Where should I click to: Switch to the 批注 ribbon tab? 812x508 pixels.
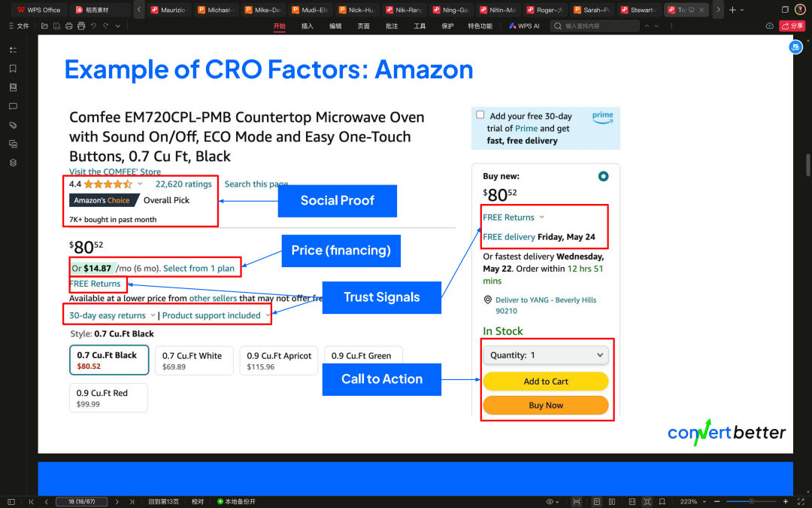(392, 26)
